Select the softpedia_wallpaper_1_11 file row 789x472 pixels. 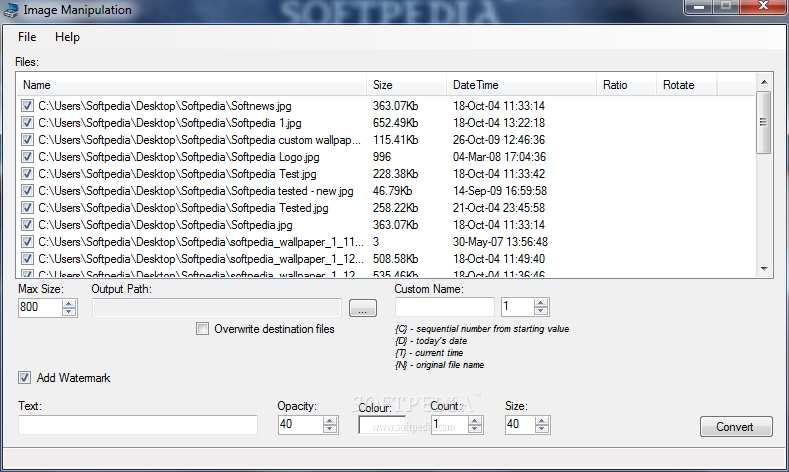385,242
